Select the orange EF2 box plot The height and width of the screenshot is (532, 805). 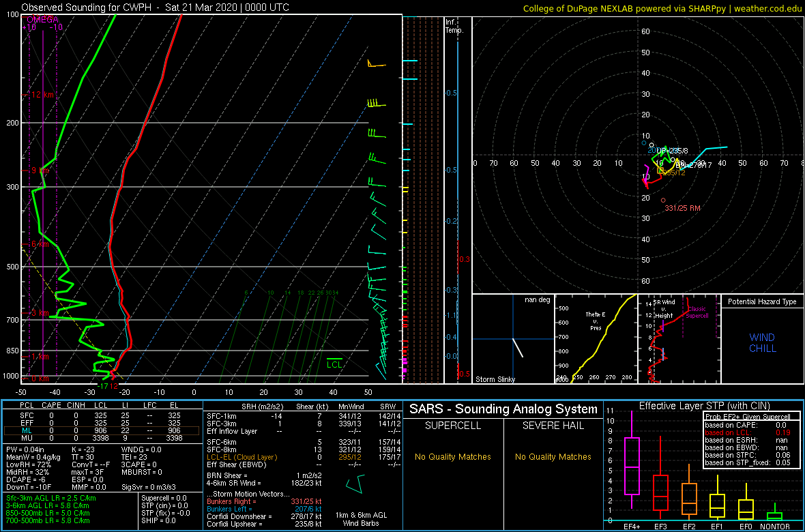[x=690, y=492]
